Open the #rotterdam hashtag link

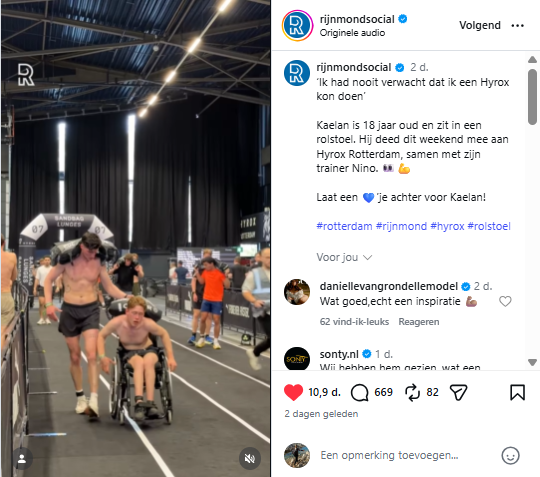(344, 226)
